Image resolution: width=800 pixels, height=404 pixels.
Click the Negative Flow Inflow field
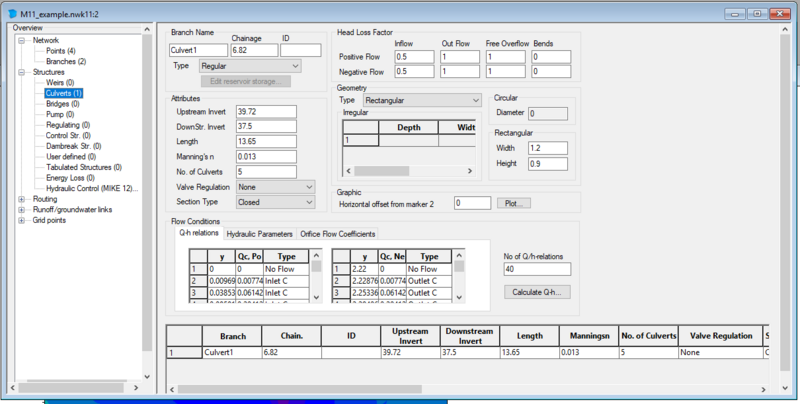(x=414, y=71)
